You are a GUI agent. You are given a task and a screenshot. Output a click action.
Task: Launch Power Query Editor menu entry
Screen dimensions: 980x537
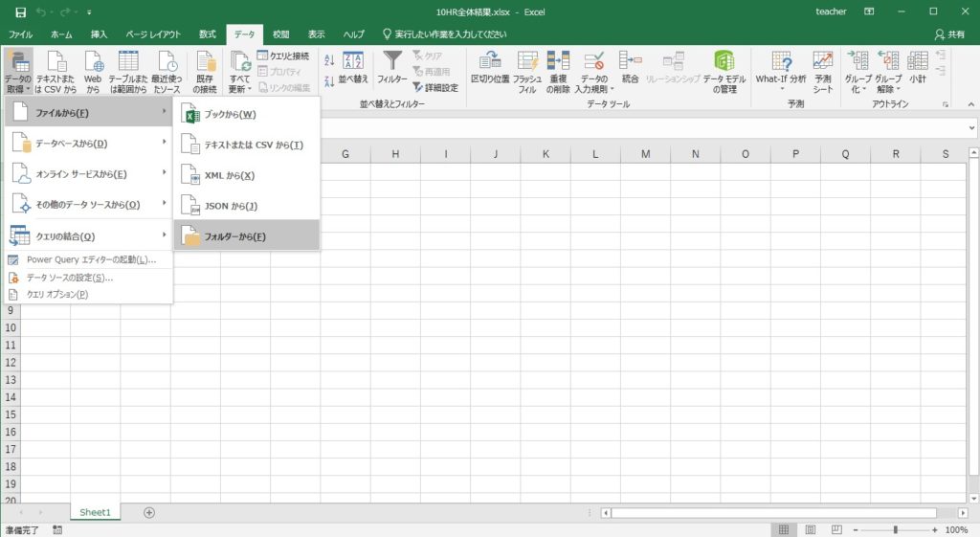pos(89,259)
